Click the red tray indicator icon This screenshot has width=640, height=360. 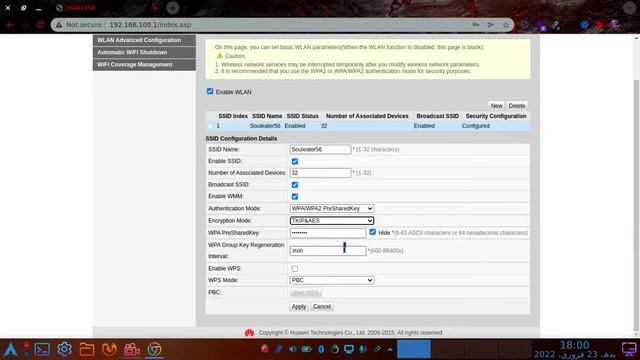[x=264, y=349]
